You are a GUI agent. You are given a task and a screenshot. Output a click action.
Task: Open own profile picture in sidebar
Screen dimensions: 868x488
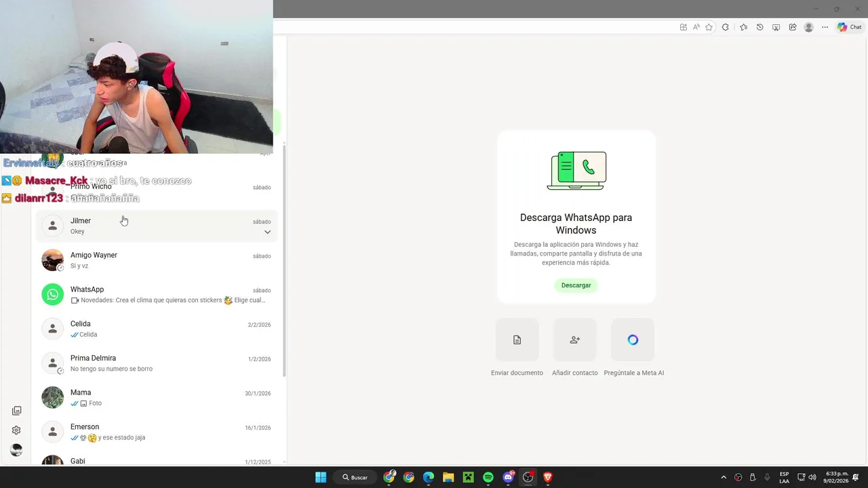pos(16,450)
